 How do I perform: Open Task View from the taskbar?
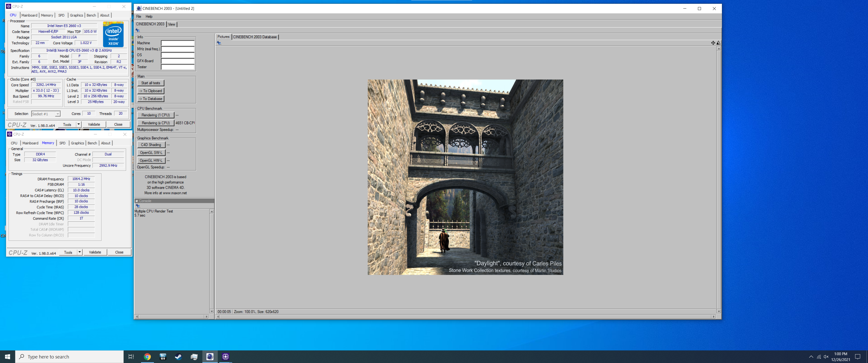[131, 357]
